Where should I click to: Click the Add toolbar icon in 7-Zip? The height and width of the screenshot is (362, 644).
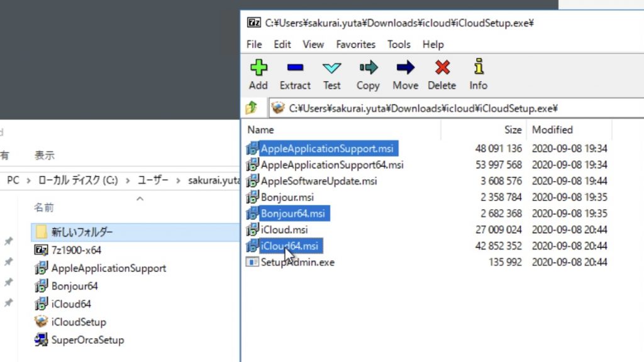point(258,68)
